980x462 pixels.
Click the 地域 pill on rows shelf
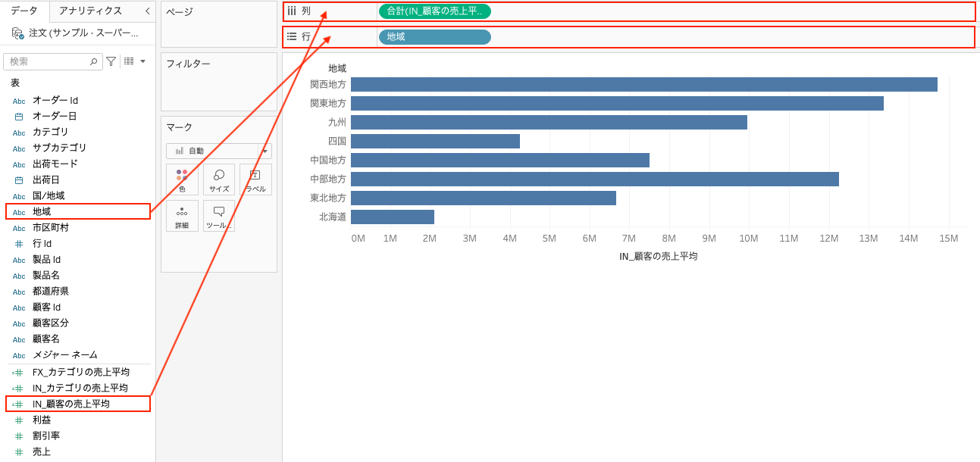click(x=434, y=37)
